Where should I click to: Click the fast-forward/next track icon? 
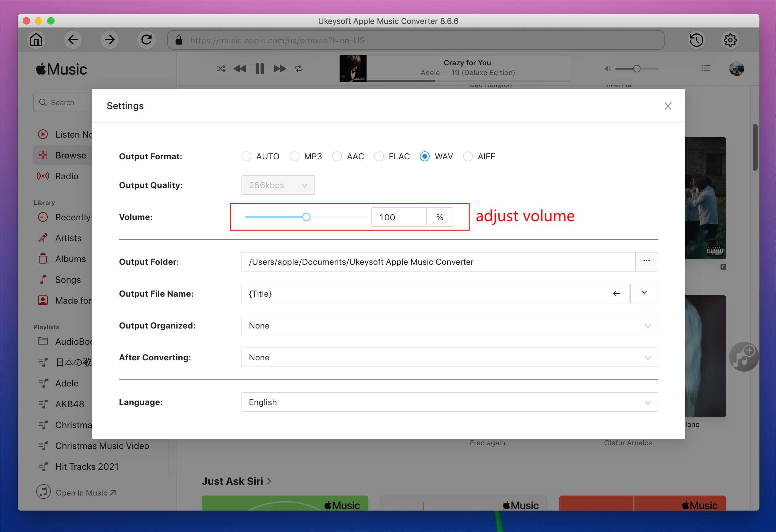coord(279,69)
